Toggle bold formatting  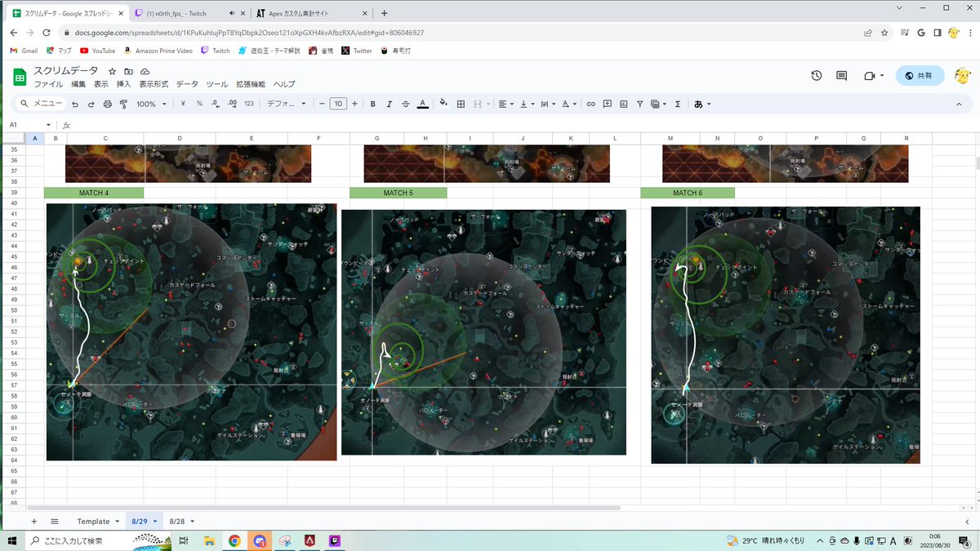click(373, 104)
